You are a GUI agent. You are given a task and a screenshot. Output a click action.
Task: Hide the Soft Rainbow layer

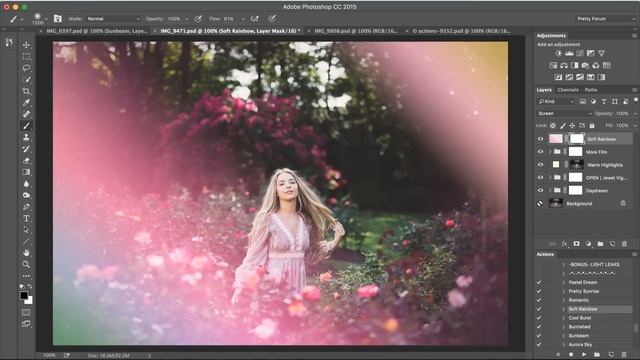pos(540,139)
